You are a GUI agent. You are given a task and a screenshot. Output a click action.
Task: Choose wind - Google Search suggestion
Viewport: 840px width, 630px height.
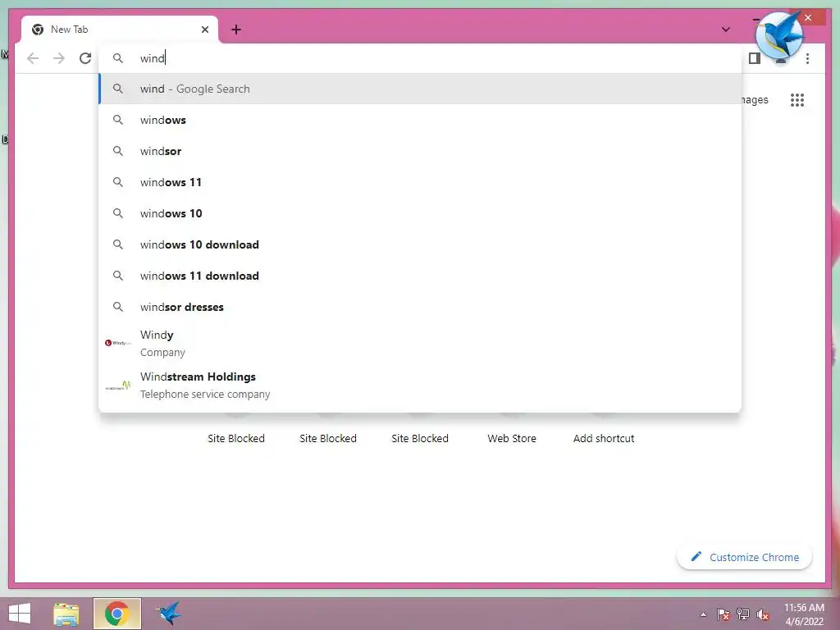click(420, 89)
